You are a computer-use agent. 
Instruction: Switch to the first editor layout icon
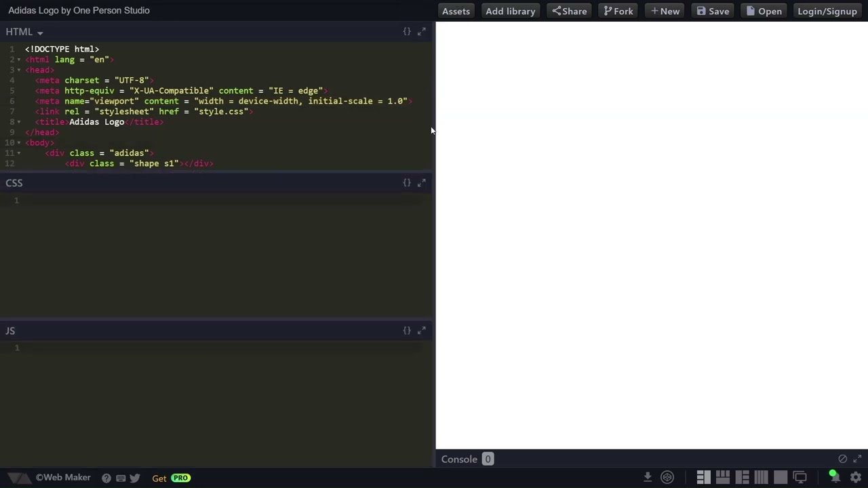click(703, 477)
